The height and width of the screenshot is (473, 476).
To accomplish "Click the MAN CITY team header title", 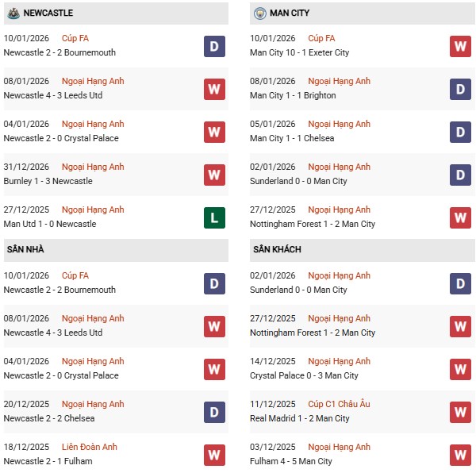I will click(x=290, y=13).
